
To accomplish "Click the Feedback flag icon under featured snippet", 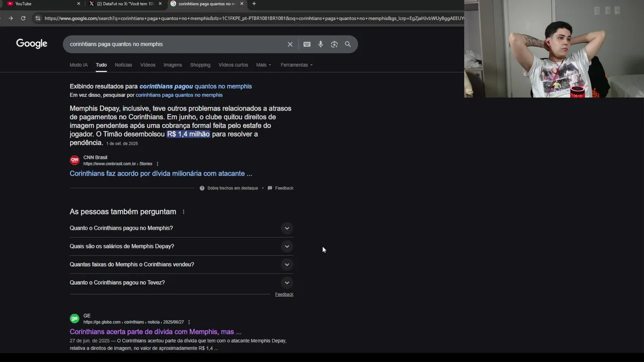I will click(x=270, y=188).
